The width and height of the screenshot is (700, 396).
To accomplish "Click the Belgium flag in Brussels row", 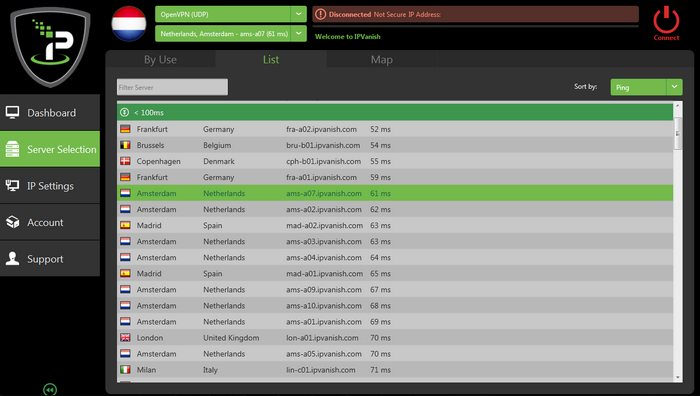I will tap(125, 145).
